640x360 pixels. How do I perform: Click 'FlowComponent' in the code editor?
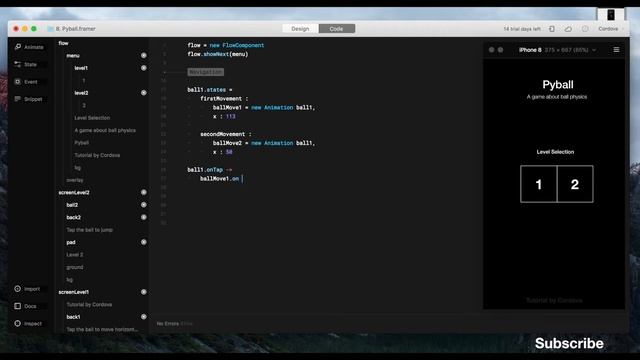[243, 45]
